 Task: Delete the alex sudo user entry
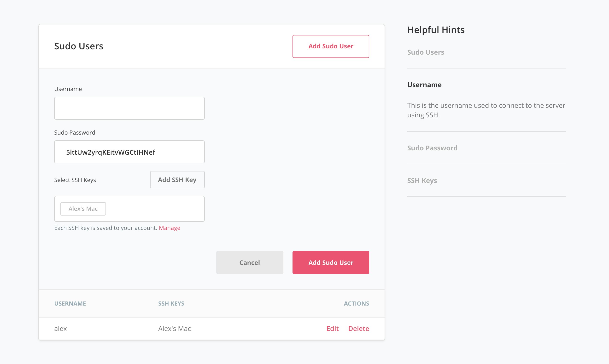pyautogui.click(x=359, y=328)
